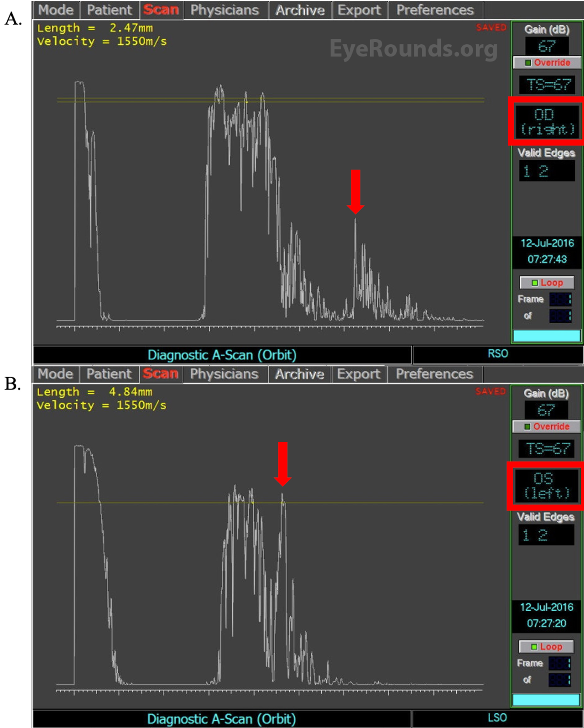584x728 pixels.
Task: Click the Valid Edges display in panel B
Action: pos(546,535)
